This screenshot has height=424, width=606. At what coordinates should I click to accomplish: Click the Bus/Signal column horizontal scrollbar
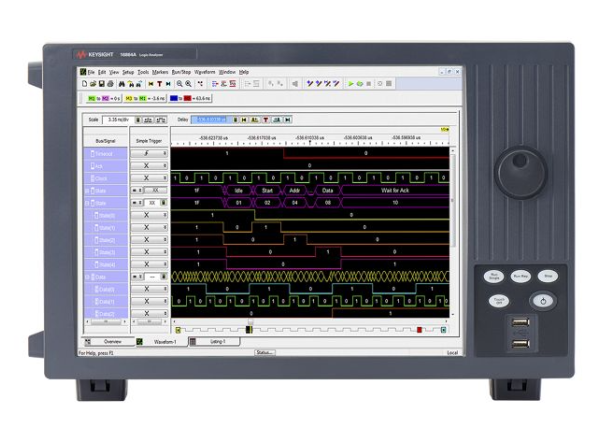pyautogui.click(x=106, y=322)
